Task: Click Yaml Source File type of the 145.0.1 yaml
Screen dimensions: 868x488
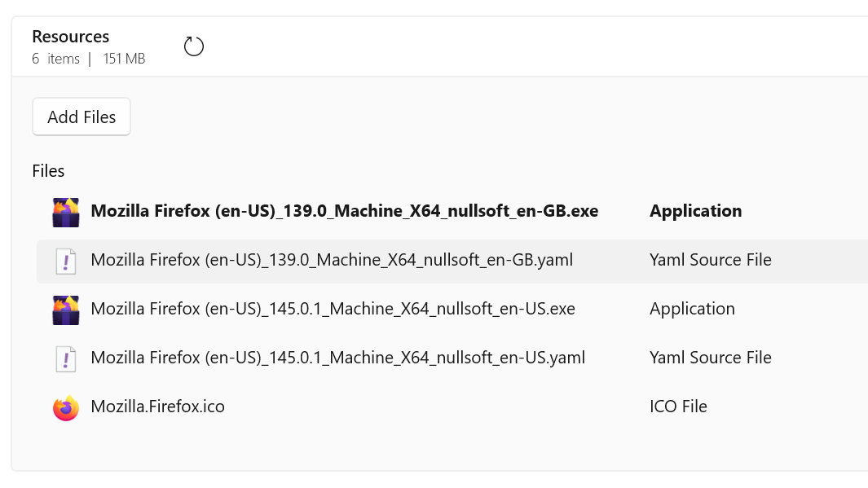Action: 710,358
